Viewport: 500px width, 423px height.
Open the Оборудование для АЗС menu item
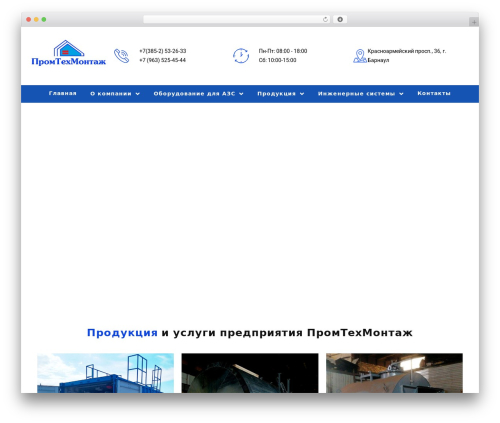click(194, 94)
